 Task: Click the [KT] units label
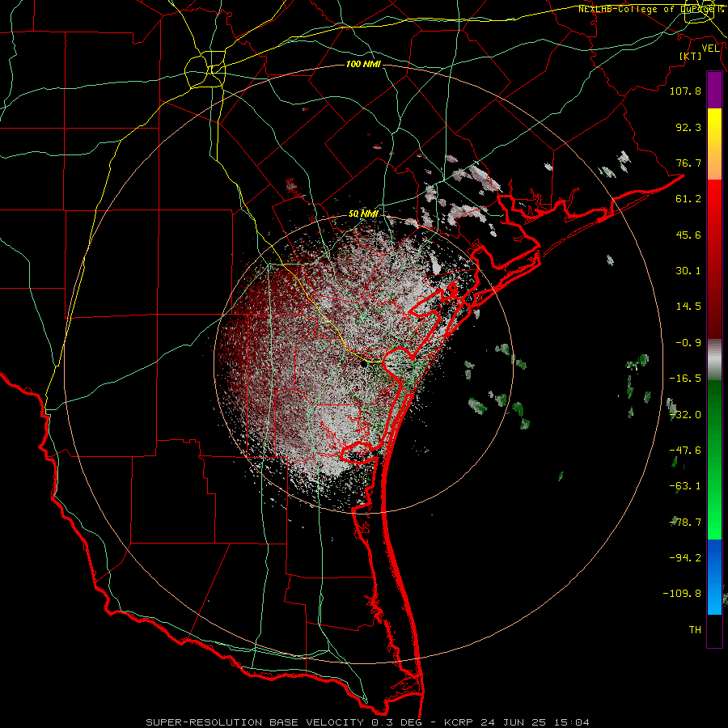click(x=691, y=56)
